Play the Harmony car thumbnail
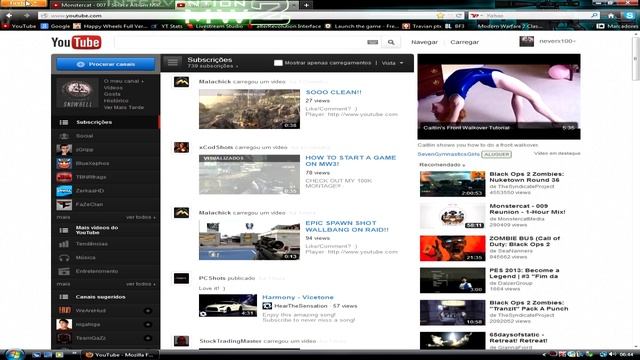This screenshot has height=360, width=640. click(x=228, y=305)
